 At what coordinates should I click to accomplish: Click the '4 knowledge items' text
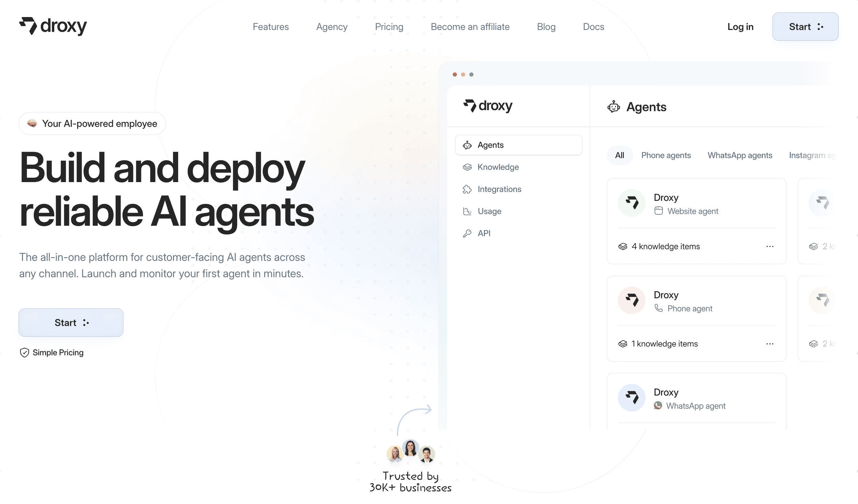pyautogui.click(x=666, y=247)
